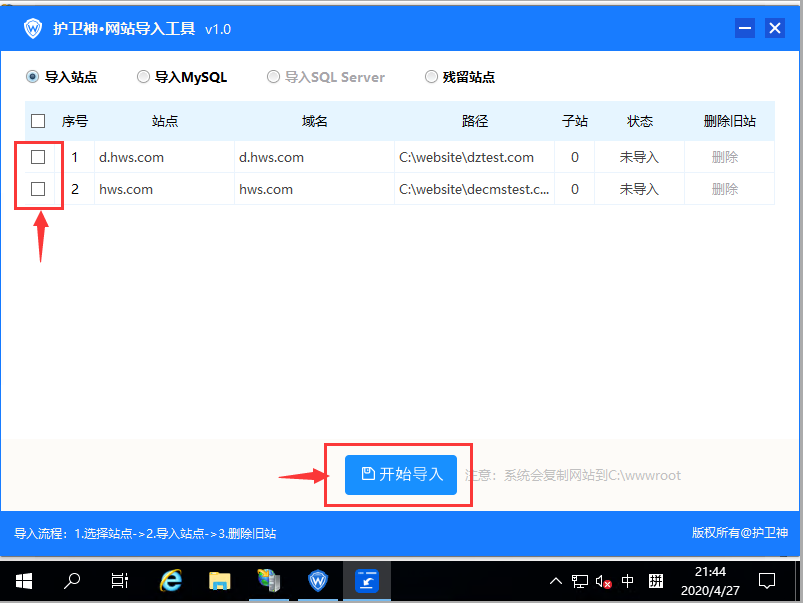Open Task View on the taskbar

pos(120,580)
